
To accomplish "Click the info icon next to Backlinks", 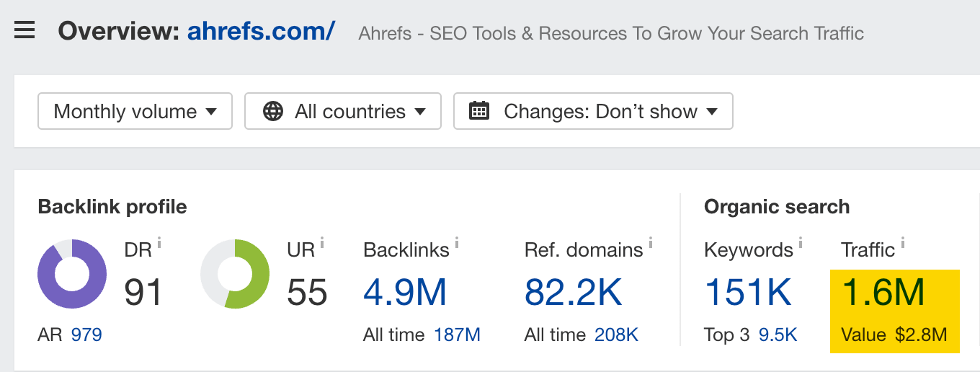I will (457, 243).
